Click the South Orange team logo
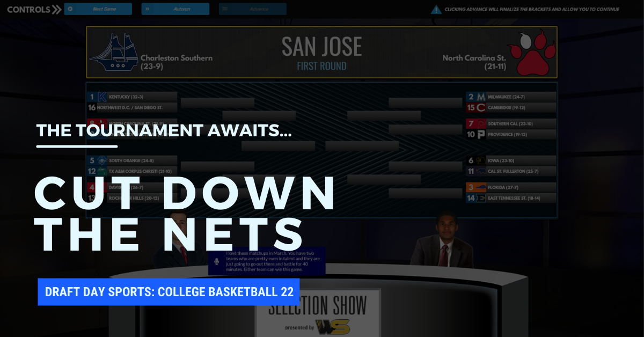The height and width of the screenshot is (337, 644). click(102, 160)
